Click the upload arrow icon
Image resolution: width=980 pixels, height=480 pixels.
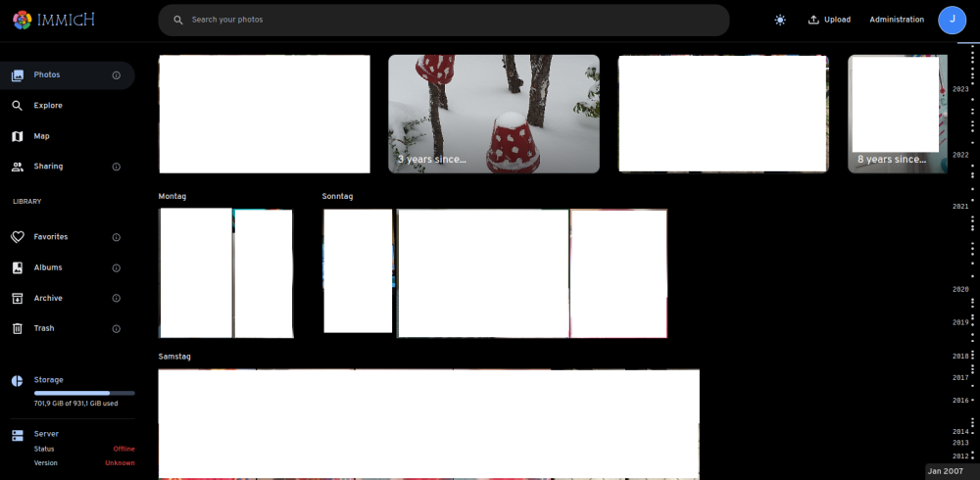(x=813, y=20)
